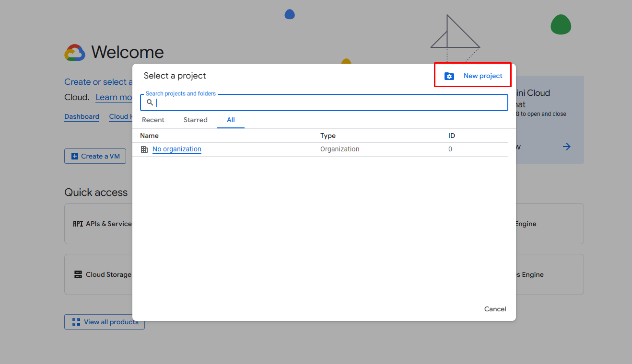
Task: Click the plus icon on Create a VM
Action: click(74, 156)
